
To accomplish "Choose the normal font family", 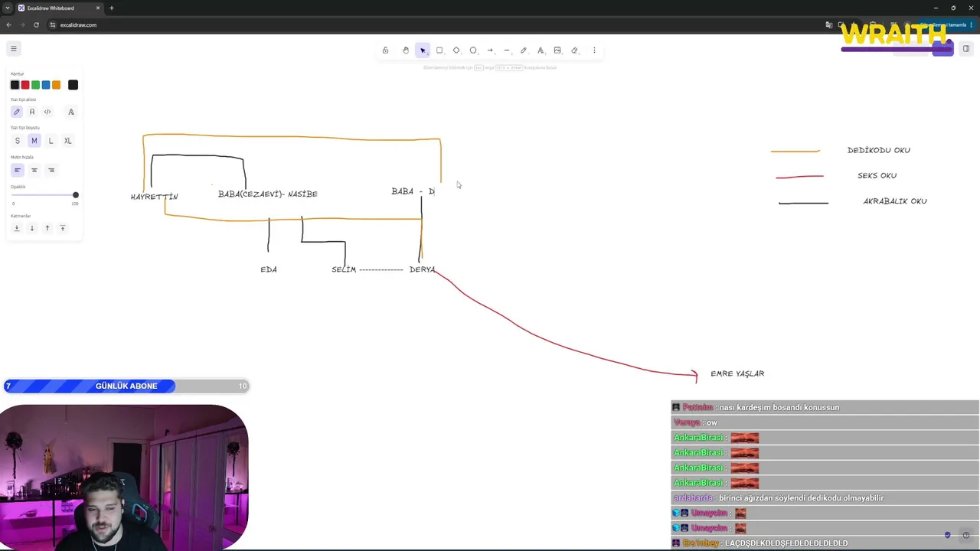I will 31,112.
